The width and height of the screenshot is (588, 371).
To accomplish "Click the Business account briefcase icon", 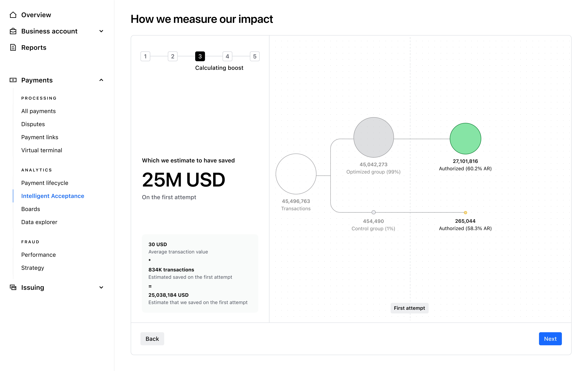I will coord(13,31).
